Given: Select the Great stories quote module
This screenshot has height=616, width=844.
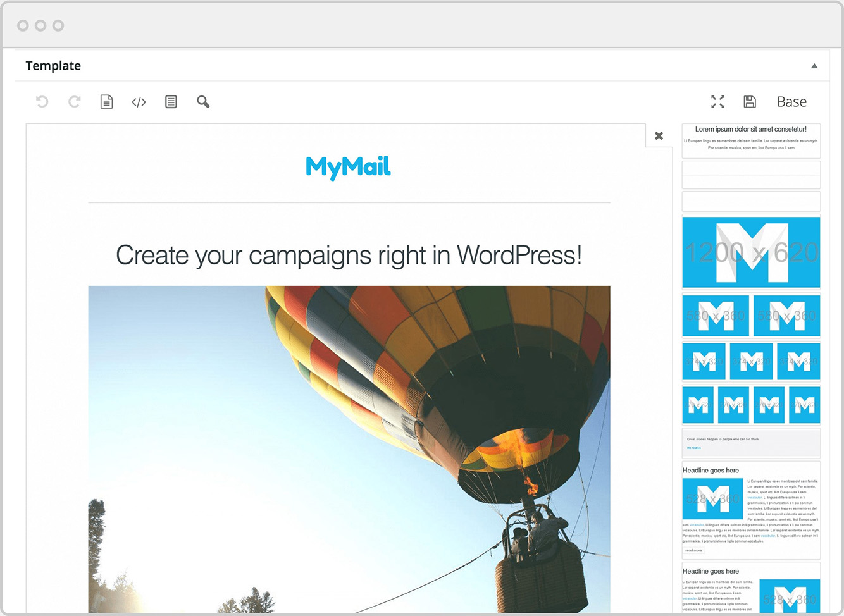Looking at the screenshot, I should click(751, 443).
